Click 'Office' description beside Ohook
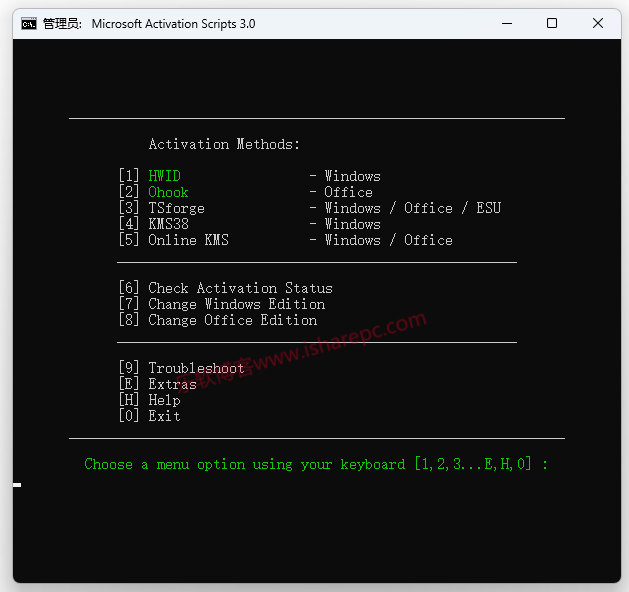The width and height of the screenshot is (629, 592). click(x=348, y=192)
